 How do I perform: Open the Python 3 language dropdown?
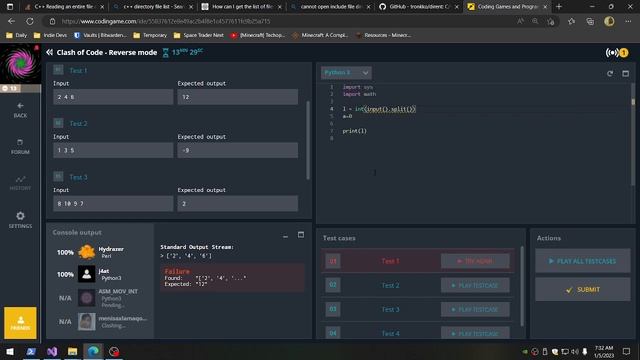coord(346,73)
